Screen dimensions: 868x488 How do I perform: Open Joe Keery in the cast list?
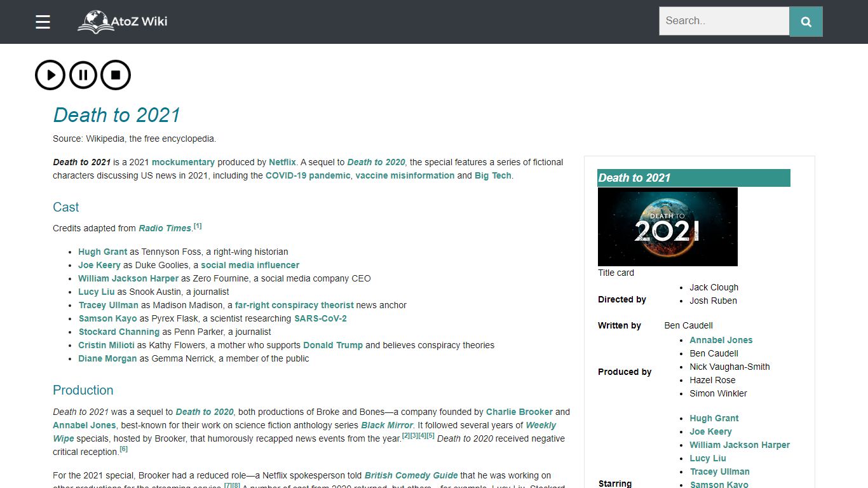pyautogui.click(x=99, y=265)
